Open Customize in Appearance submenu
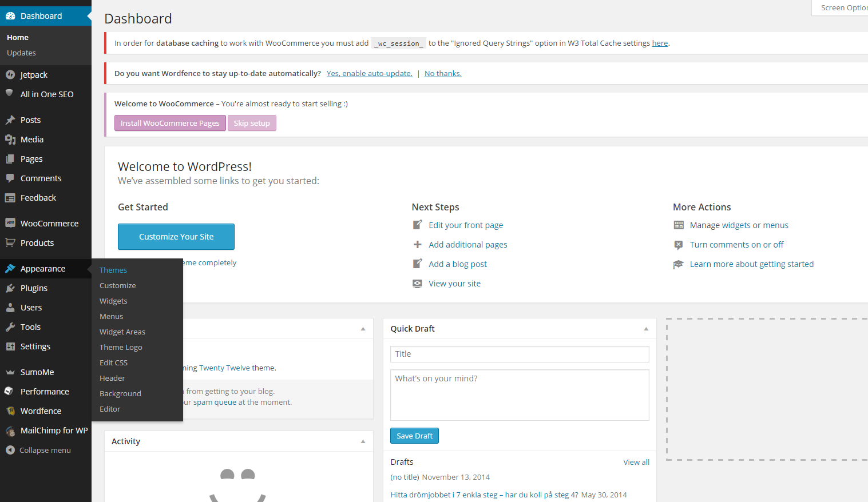The width and height of the screenshot is (868, 502). click(x=118, y=285)
